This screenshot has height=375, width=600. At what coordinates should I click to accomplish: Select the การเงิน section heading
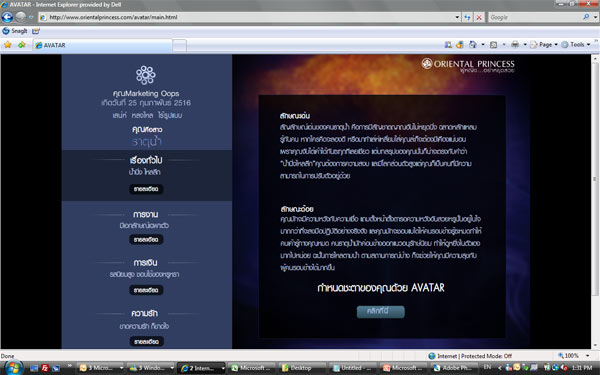(x=145, y=263)
